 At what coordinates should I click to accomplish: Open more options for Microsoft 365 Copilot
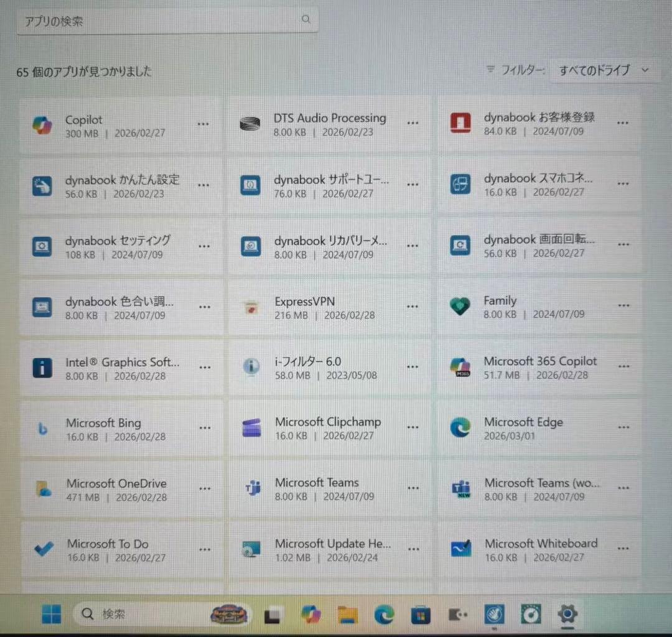tap(623, 366)
